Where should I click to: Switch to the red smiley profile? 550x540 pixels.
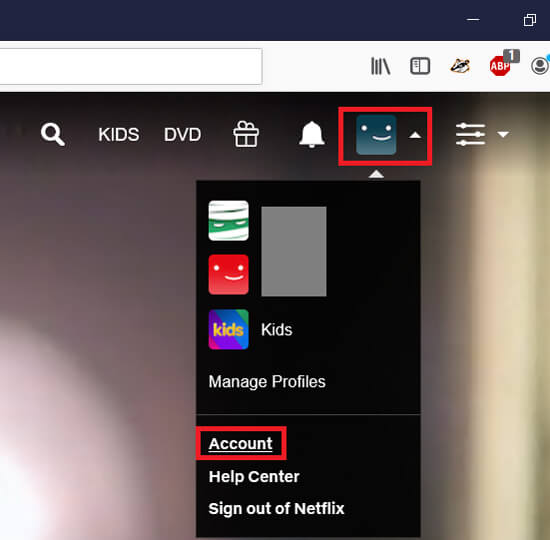tap(228, 275)
